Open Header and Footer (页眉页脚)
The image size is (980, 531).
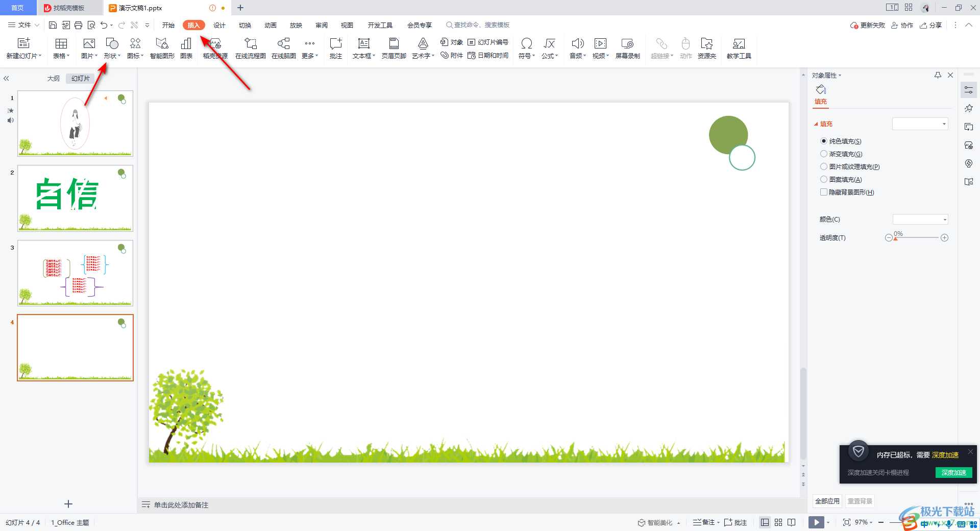click(x=394, y=49)
